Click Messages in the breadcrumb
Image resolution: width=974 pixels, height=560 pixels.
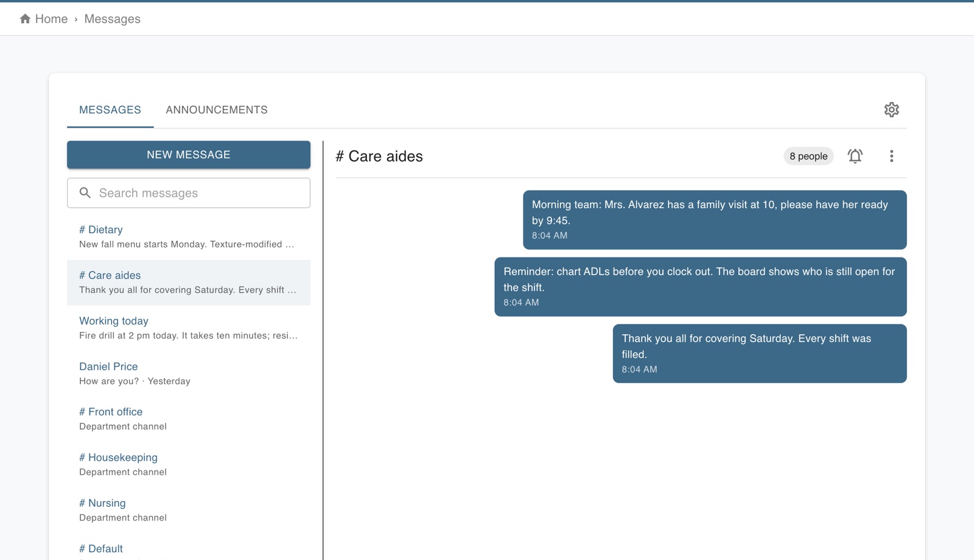(x=112, y=19)
